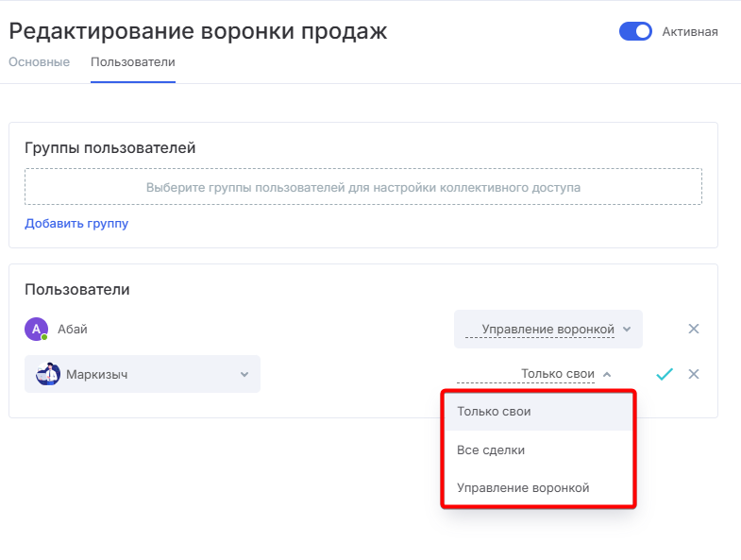Click the Добавить группу link

pos(76,223)
